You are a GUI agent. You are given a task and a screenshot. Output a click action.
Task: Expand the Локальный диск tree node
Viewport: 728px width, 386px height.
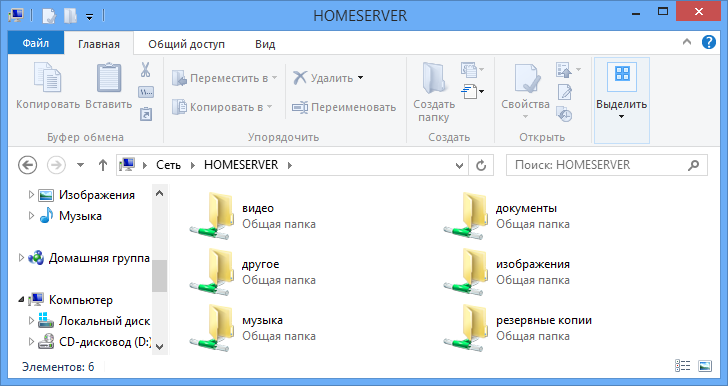pyautogui.click(x=31, y=321)
